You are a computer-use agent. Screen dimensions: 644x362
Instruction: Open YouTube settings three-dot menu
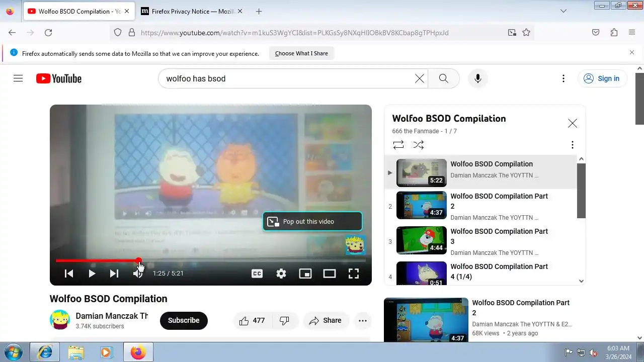(x=563, y=78)
